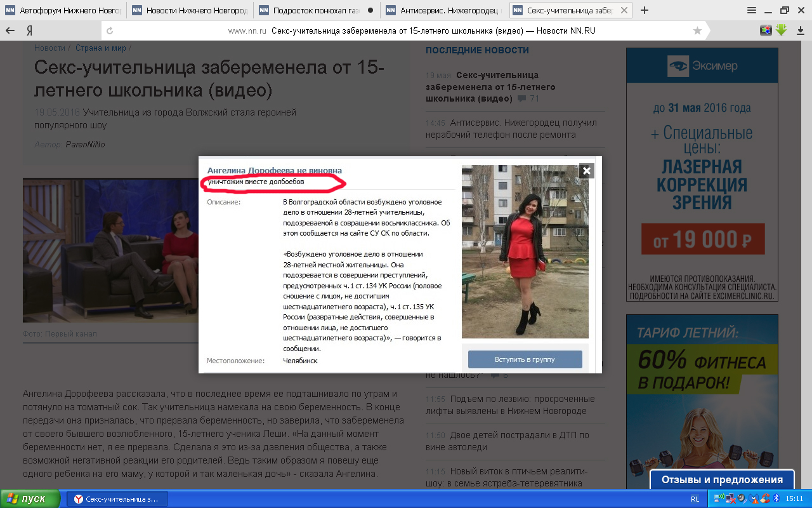Reload the page with refresh icon
Image resolution: width=812 pixels, height=508 pixels.
point(110,30)
